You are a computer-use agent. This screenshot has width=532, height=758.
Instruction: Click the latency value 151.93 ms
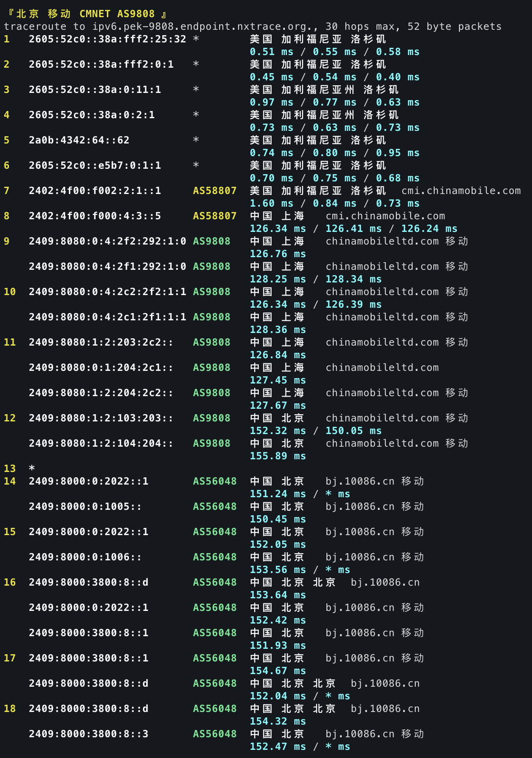[278, 646]
